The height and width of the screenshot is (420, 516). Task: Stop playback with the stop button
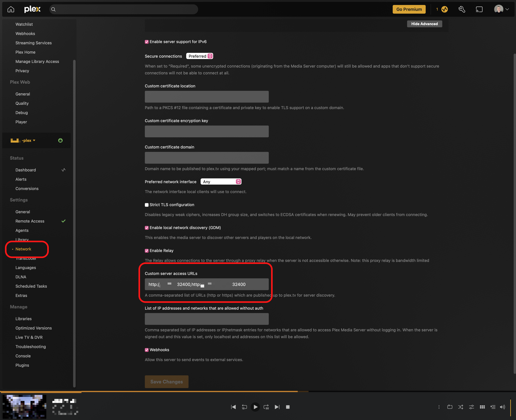[x=288, y=407]
